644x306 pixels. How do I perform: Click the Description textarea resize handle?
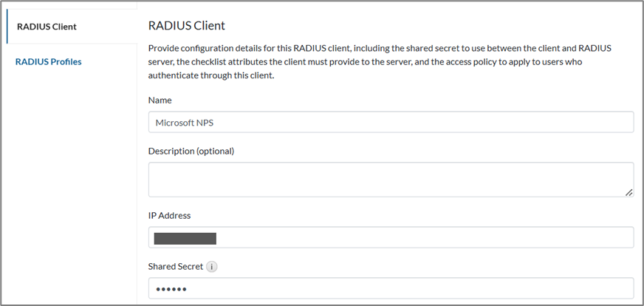point(628,192)
